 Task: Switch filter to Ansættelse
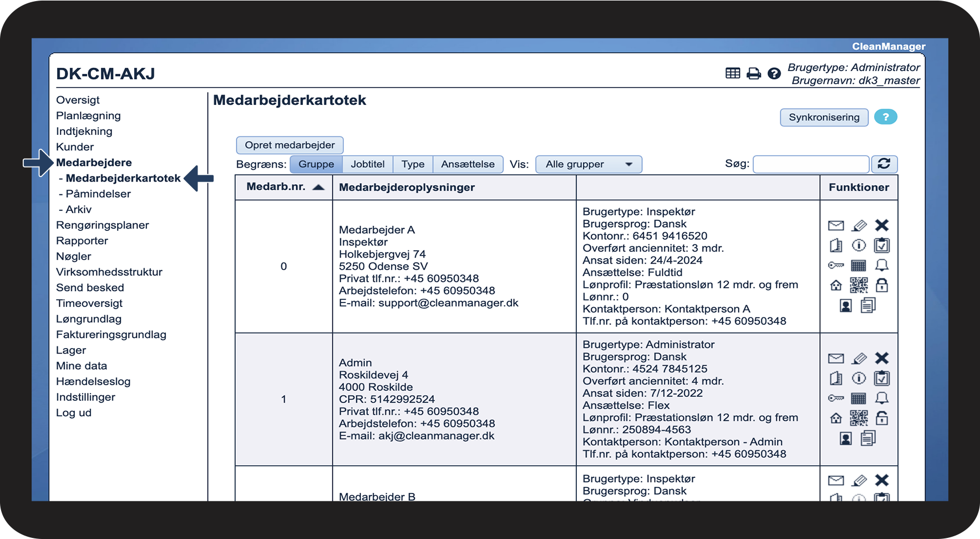[468, 164]
